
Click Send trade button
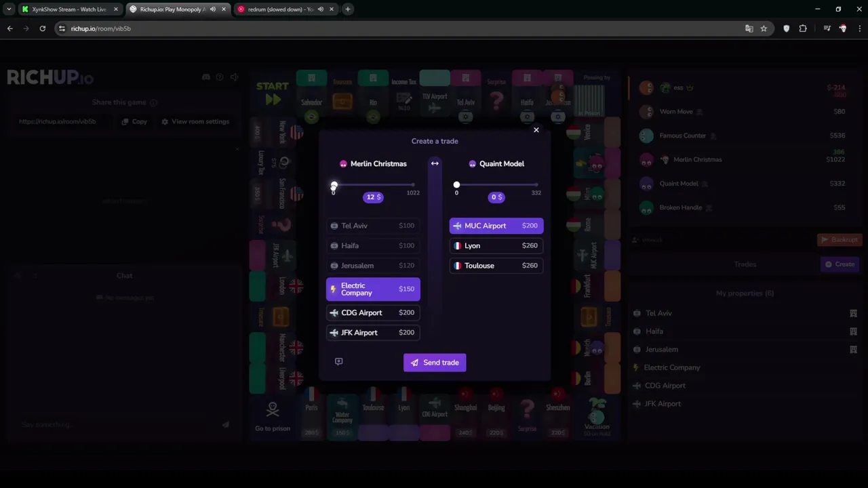435,363
